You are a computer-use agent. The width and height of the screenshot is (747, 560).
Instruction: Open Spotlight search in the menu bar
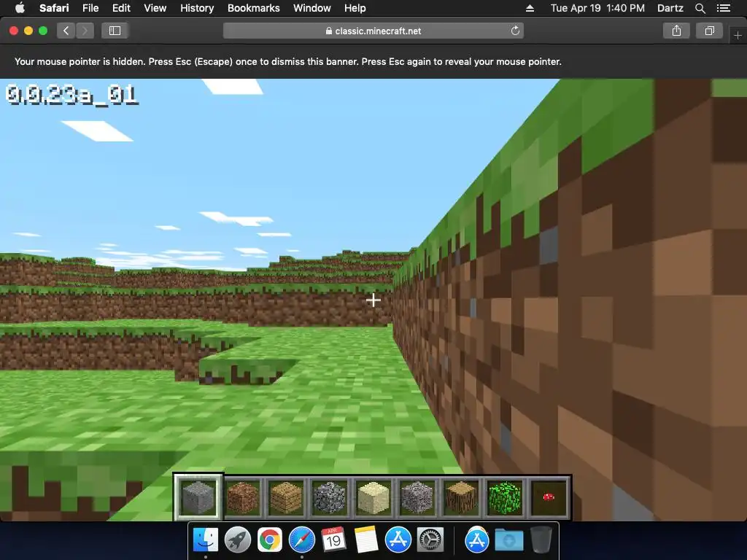coord(700,8)
